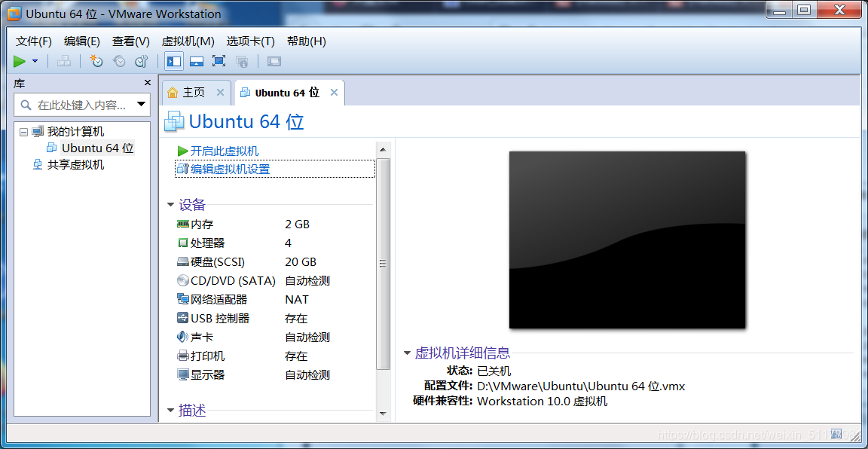Viewport: 868px width, 449px height.
Task: Toggle the library sidebar view icon
Action: (x=174, y=61)
